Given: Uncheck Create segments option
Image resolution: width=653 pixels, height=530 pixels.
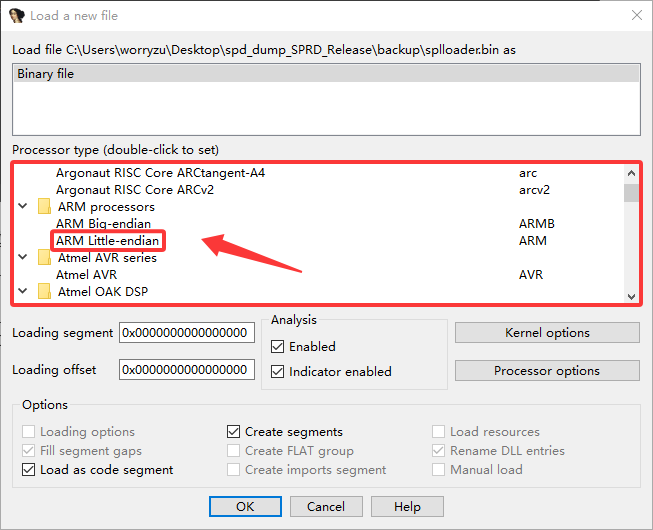Looking at the screenshot, I should click(234, 431).
